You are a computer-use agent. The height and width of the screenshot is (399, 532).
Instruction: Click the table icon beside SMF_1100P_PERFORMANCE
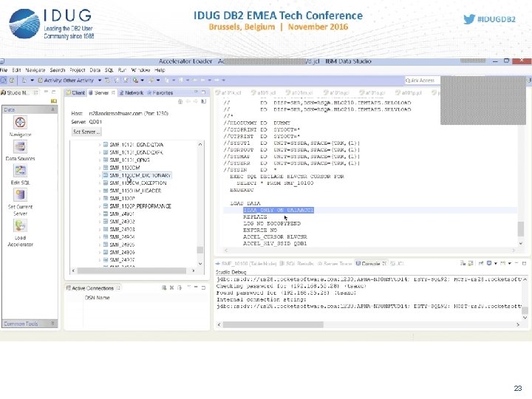click(x=106, y=206)
